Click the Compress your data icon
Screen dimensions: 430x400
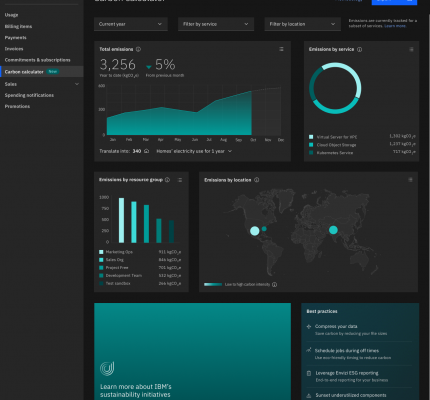(309, 326)
